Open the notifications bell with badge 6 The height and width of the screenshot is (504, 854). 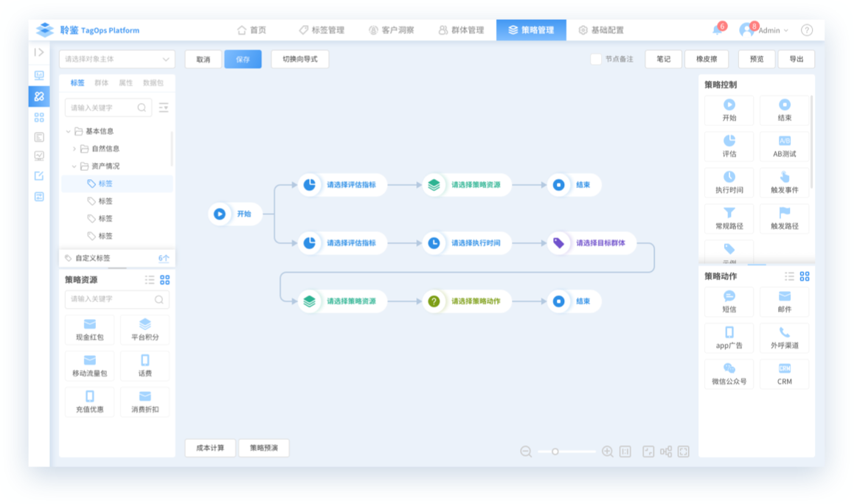point(718,29)
